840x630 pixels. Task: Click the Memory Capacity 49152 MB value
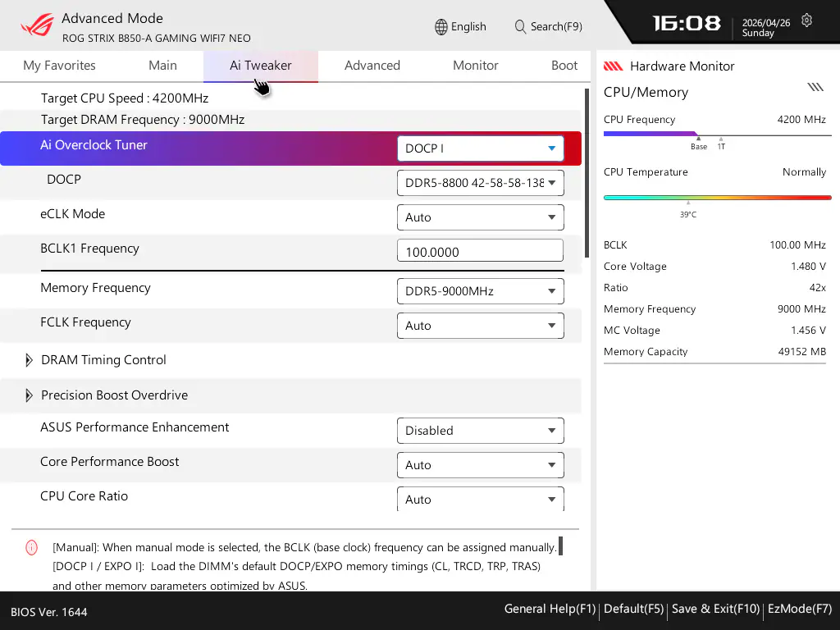coord(802,352)
